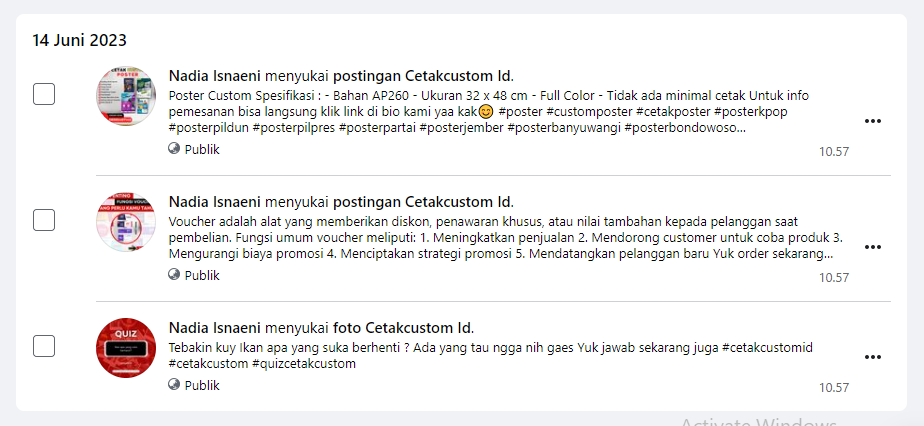
Task: Open the three-dot menu on the Poster Custom entry
Action: (x=872, y=121)
